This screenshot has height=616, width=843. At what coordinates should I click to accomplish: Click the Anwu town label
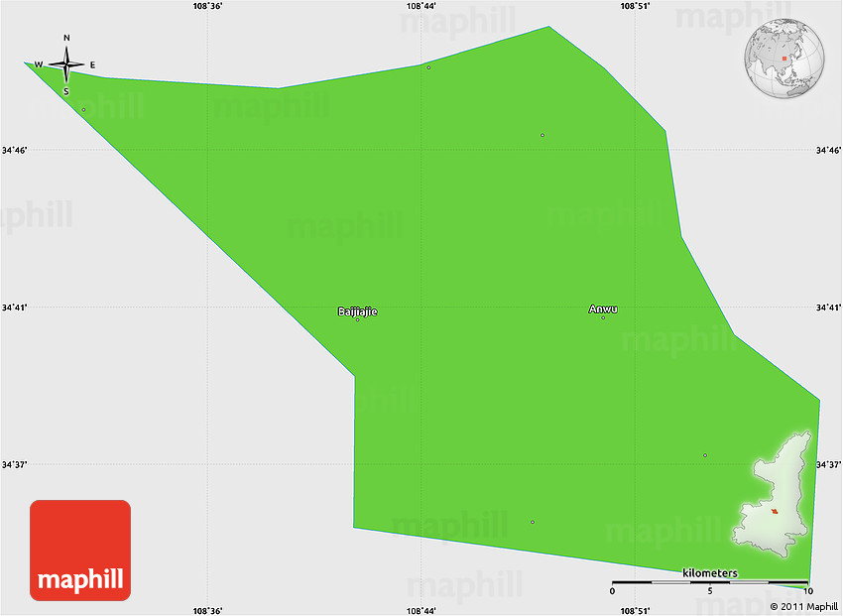pos(603,309)
